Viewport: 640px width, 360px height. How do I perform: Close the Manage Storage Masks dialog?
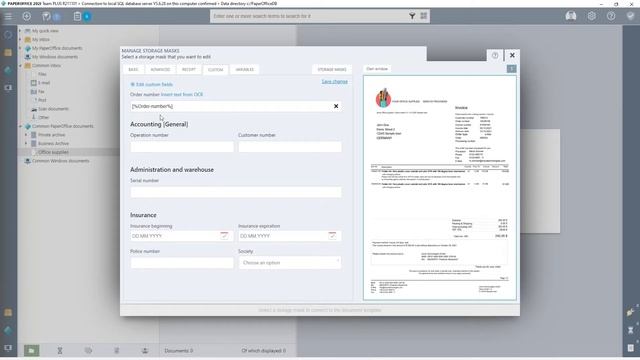coord(512,56)
